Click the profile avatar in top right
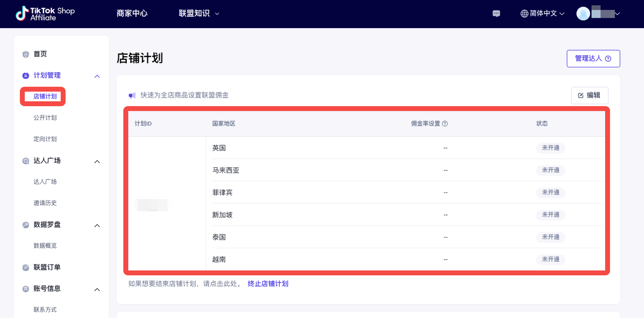The image size is (644, 318). coord(583,14)
